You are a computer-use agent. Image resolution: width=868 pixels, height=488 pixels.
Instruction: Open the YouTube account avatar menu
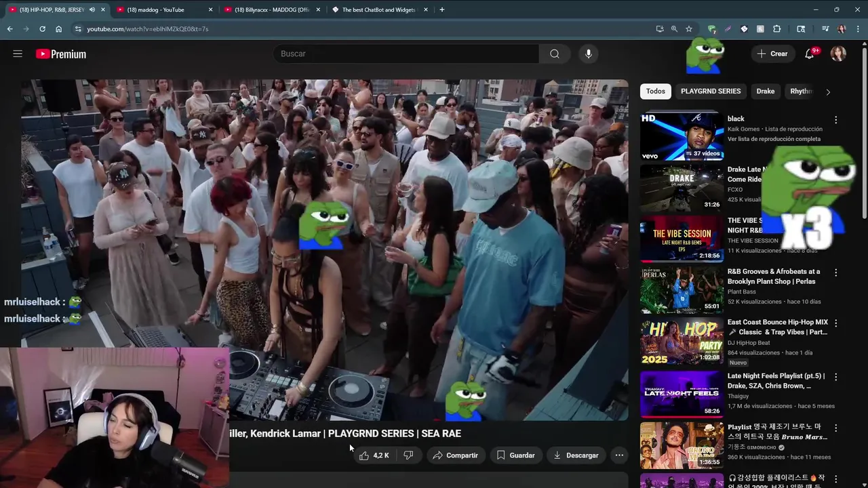[838, 54]
